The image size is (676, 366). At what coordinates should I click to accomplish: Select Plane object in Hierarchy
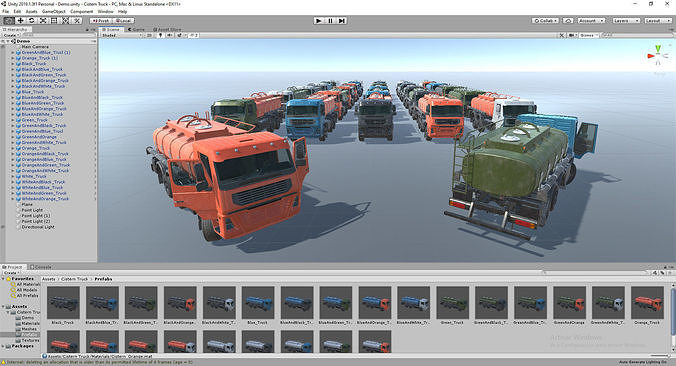(27, 204)
